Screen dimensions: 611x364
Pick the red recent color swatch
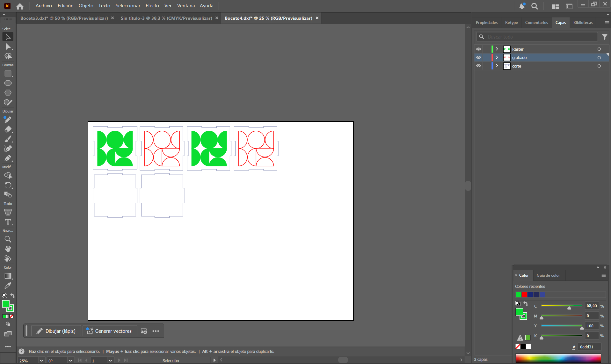click(524, 295)
